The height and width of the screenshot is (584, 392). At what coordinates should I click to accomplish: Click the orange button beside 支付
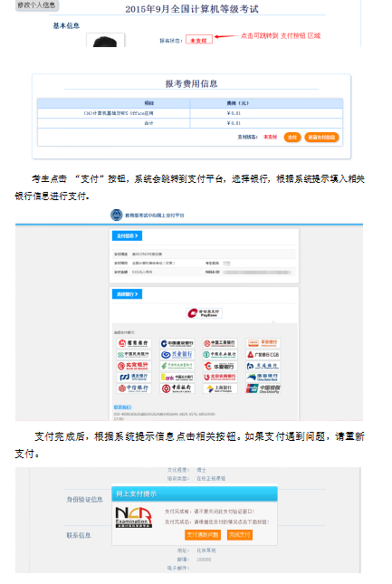pyautogui.click(x=321, y=137)
